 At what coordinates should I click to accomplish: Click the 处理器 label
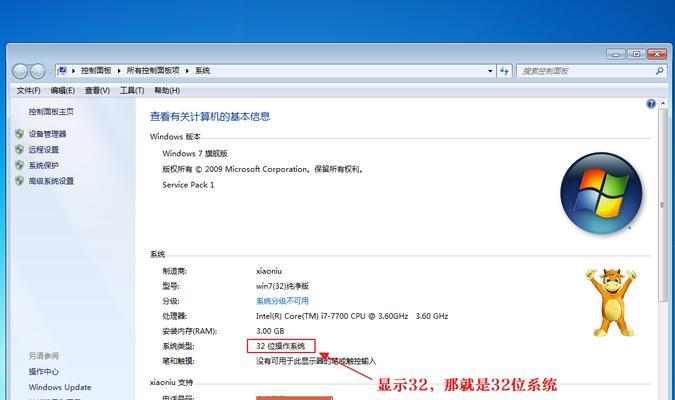tap(174, 316)
